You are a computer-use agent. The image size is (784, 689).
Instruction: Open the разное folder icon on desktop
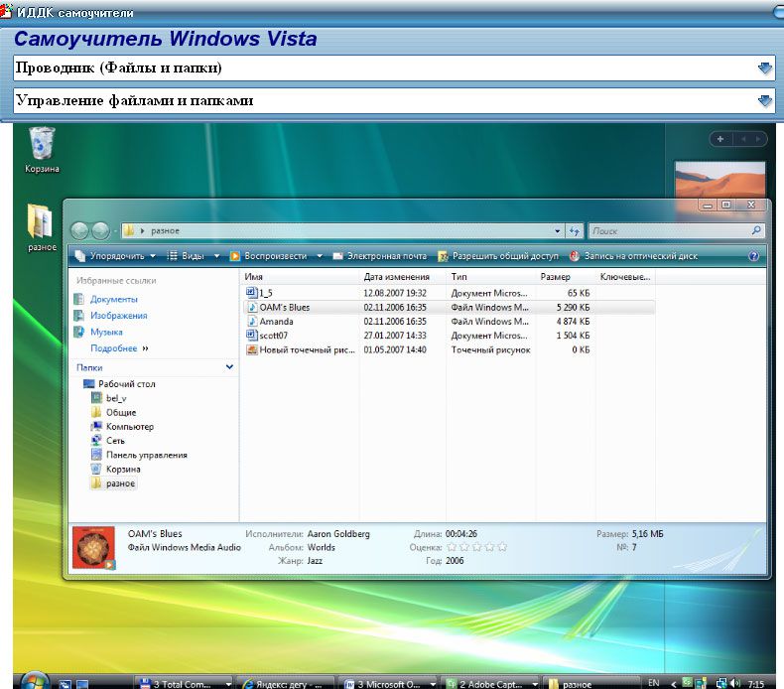41,222
